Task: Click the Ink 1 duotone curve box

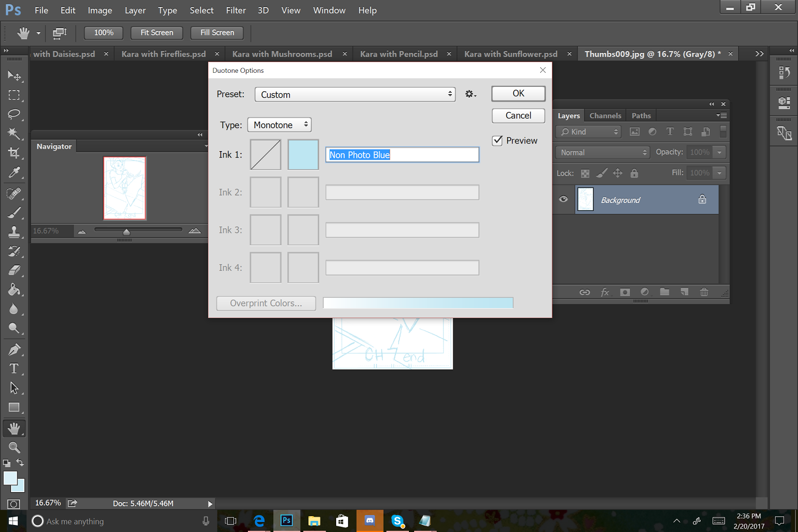Action: (x=265, y=155)
